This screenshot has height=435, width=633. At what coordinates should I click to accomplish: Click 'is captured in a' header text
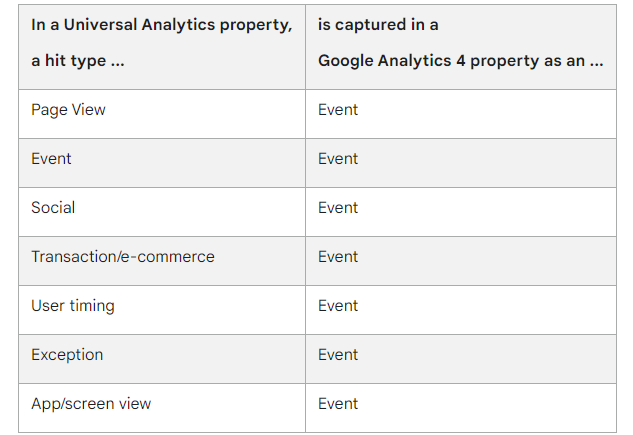[378, 25]
